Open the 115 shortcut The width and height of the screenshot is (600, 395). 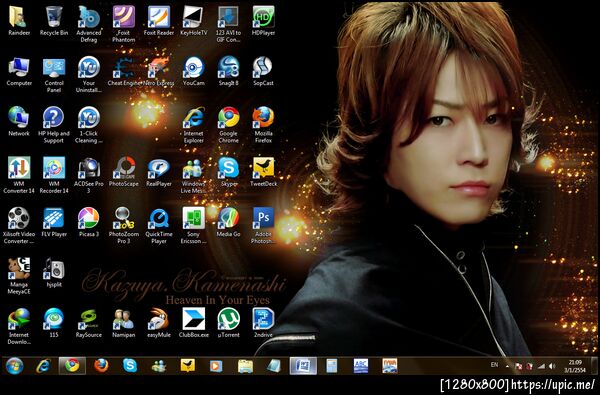click(54, 323)
